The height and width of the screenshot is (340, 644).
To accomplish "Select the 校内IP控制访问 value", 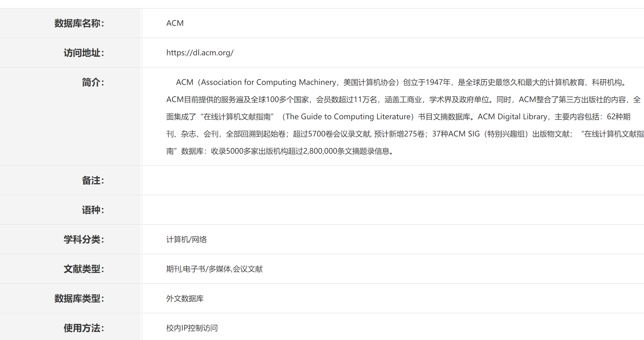I will [x=192, y=328].
